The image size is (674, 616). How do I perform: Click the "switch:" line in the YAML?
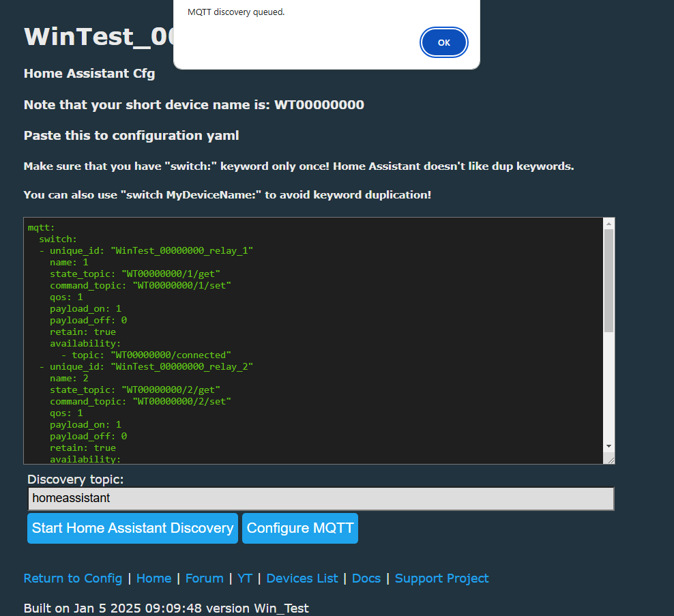[x=58, y=239]
